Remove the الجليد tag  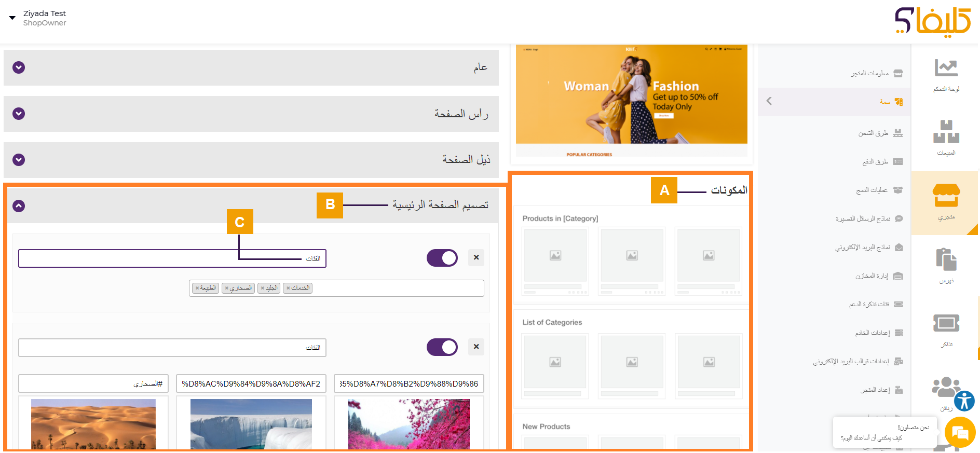coord(263,288)
